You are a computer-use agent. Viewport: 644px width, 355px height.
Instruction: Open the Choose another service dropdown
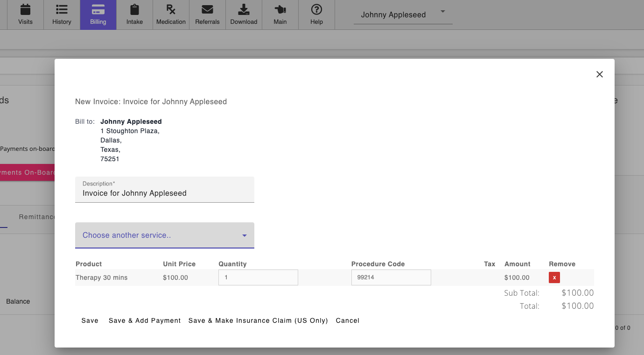pyautogui.click(x=164, y=235)
